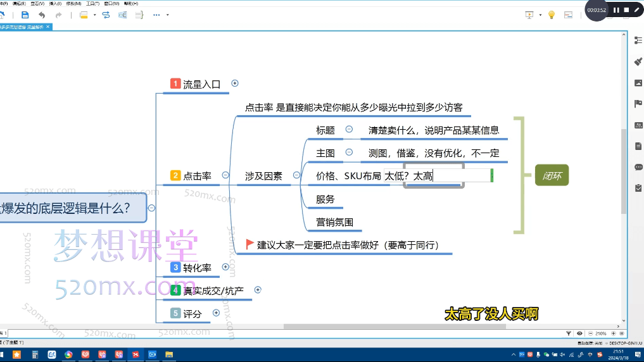Open Chrome from the taskbar
The width and height of the screenshot is (644, 362).
68,354
